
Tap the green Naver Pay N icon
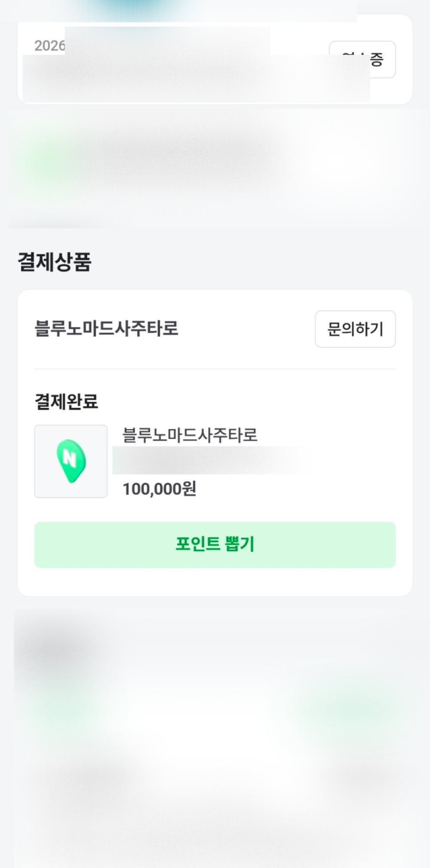[71, 461]
